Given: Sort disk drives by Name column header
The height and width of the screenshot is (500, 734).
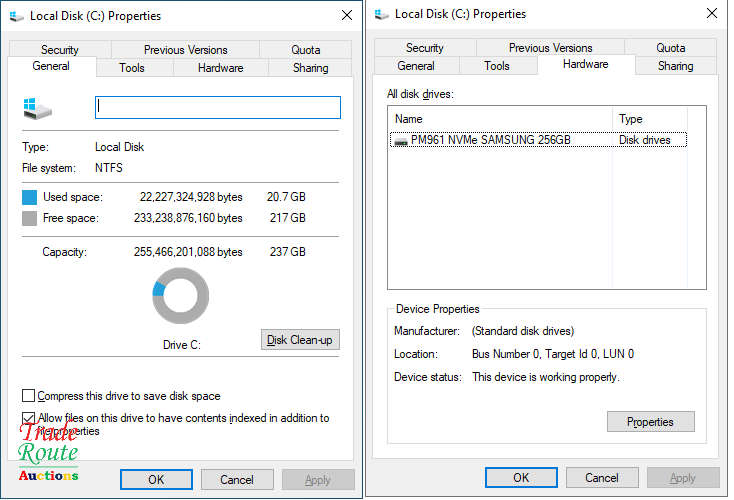Looking at the screenshot, I should click(499, 119).
